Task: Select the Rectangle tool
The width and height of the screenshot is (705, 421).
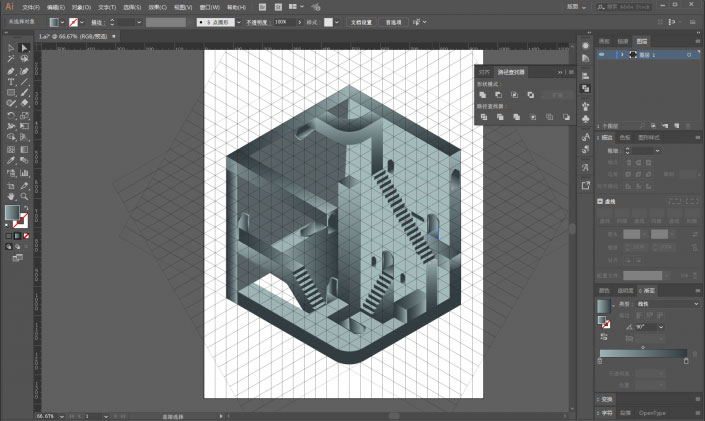Action: coord(11,93)
